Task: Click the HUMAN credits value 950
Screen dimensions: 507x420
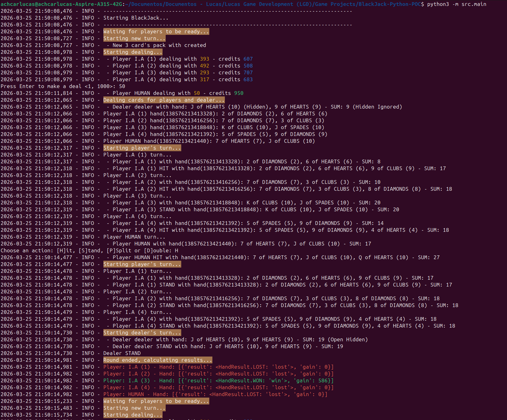Action: tap(239, 93)
